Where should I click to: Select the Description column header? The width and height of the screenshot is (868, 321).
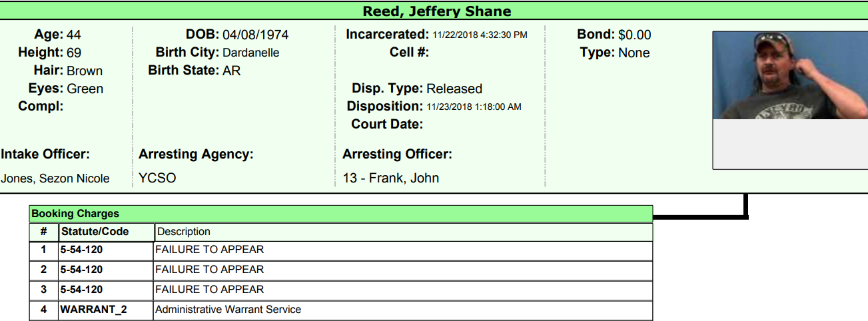click(183, 232)
